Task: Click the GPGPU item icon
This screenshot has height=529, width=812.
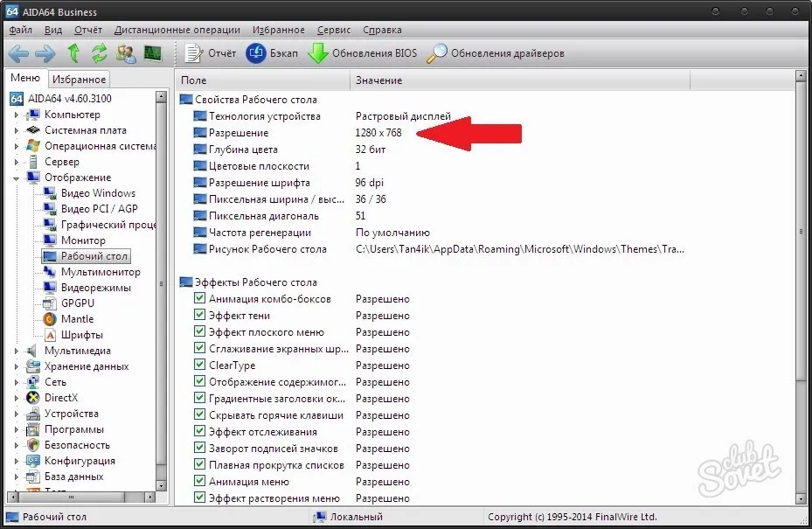Action: [x=50, y=303]
